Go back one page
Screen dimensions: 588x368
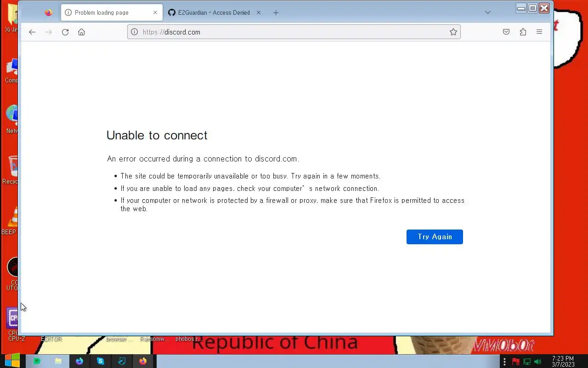pyautogui.click(x=32, y=32)
